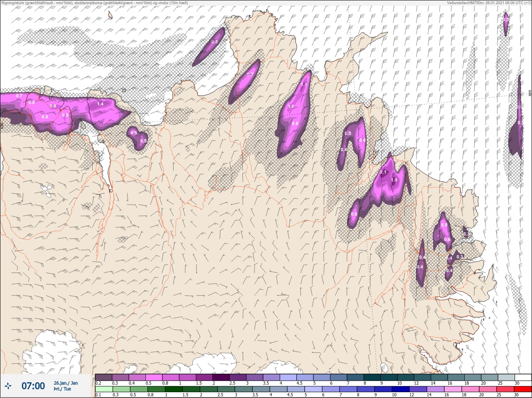Click the 'Veðurstofan/HM750m' source text
This screenshot has width=532, height=398.
(x=464, y=2)
